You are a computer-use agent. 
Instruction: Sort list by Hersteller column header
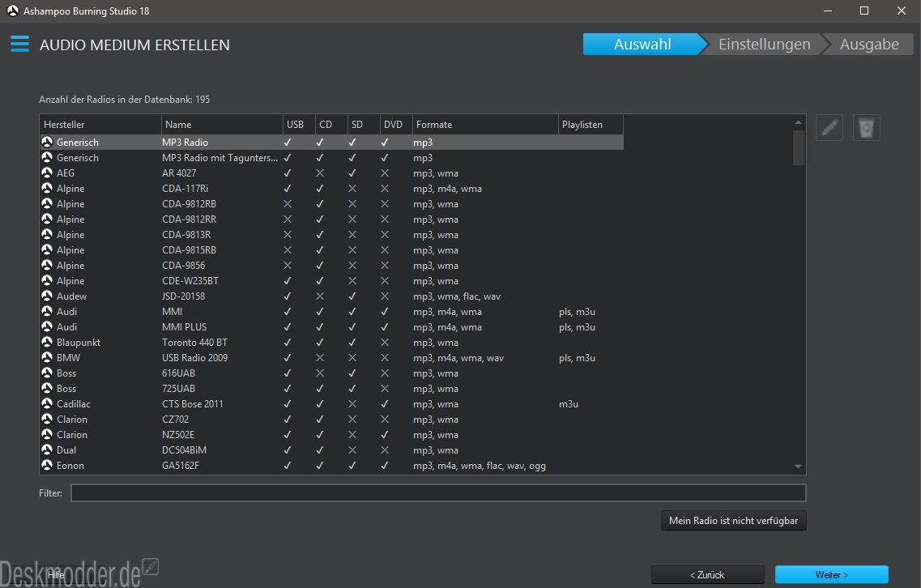pos(100,125)
